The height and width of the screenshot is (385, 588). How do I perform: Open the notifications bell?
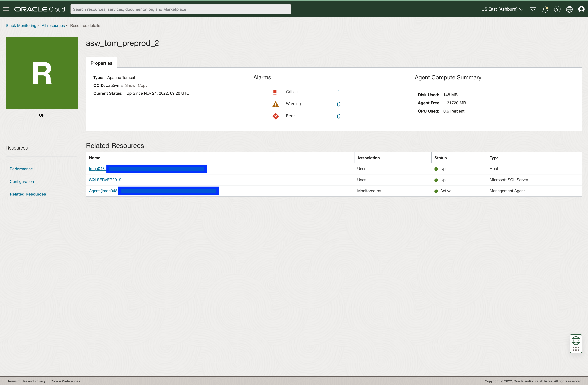pyautogui.click(x=545, y=9)
